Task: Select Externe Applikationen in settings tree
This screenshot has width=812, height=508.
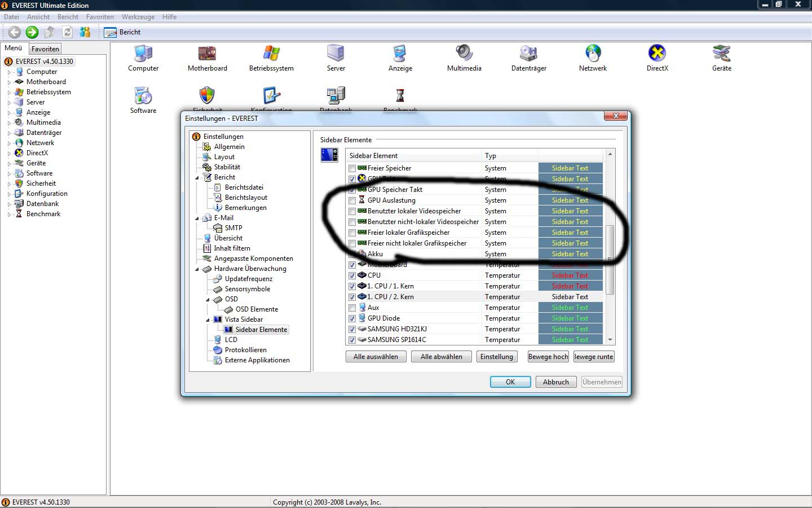Action: 257,360
